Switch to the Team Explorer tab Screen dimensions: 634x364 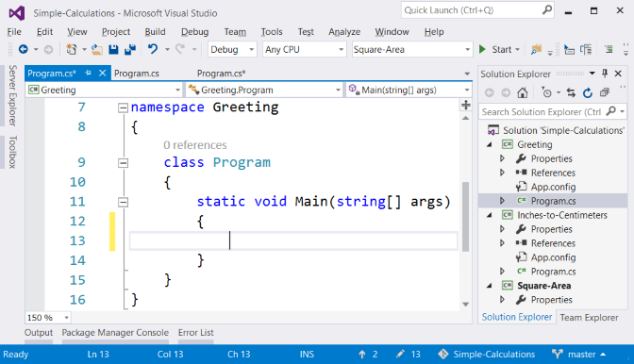coord(589,318)
